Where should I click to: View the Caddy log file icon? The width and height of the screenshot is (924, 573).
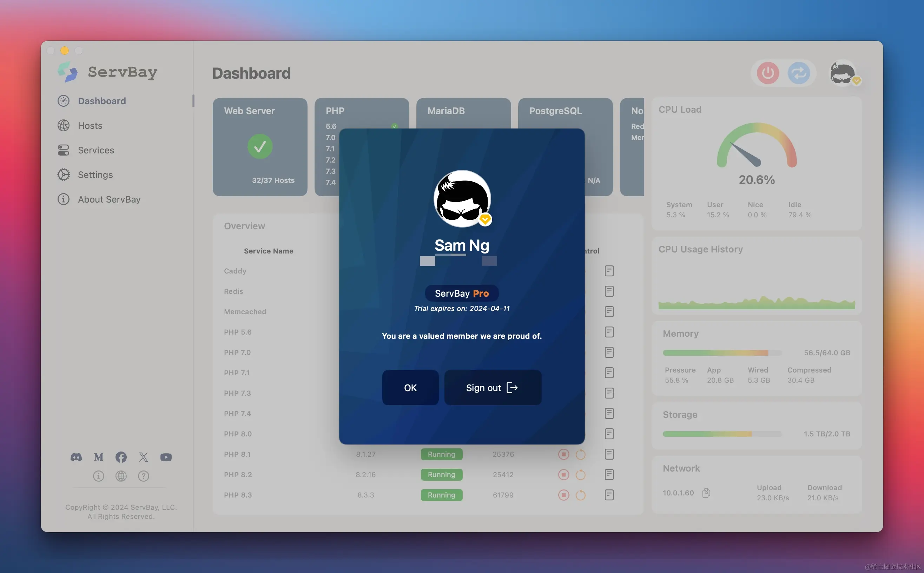tap(609, 271)
